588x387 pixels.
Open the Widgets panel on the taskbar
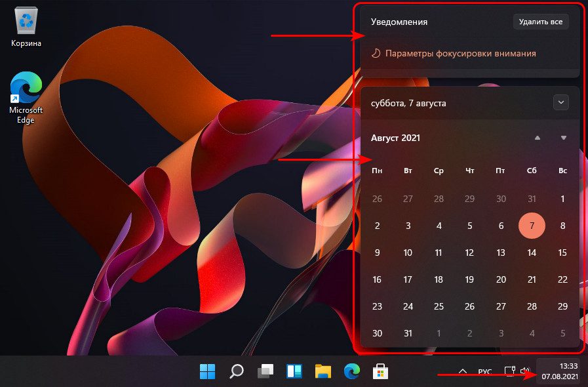tap(294, 371)
